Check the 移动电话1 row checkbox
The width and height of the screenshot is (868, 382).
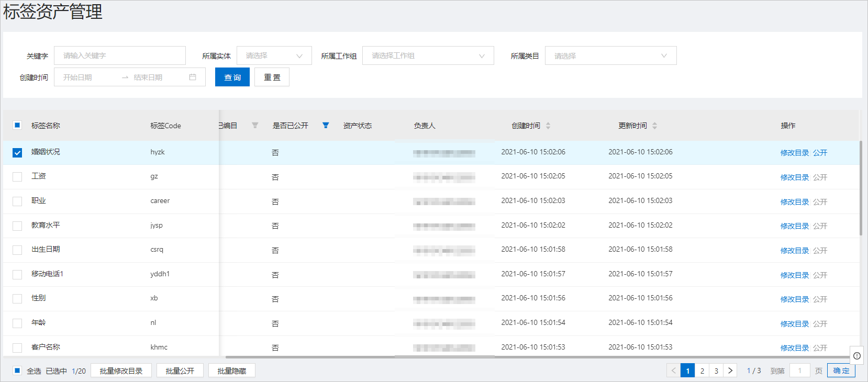click(x=17, y=275)
